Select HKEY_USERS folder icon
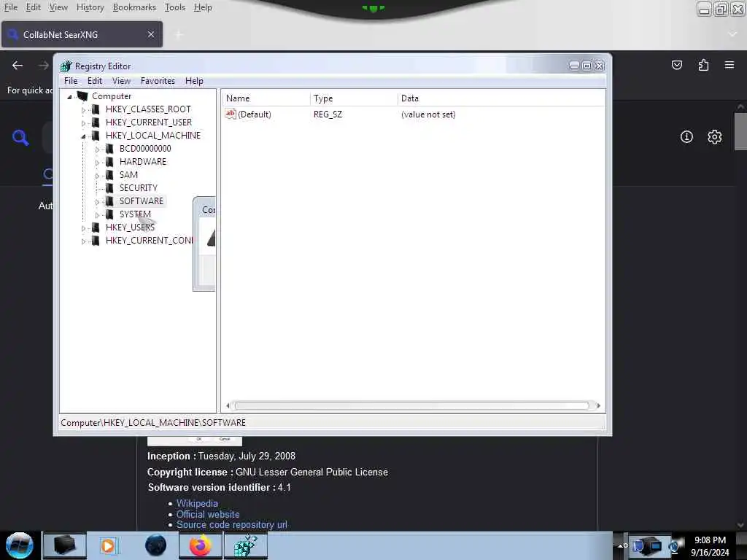The height and width of the screenshot is (560, 747). [96, 227]
